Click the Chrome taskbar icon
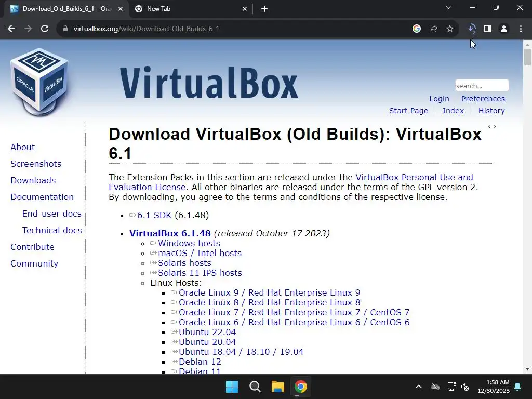This screenshot has width=532, height=399. point(301,387)
